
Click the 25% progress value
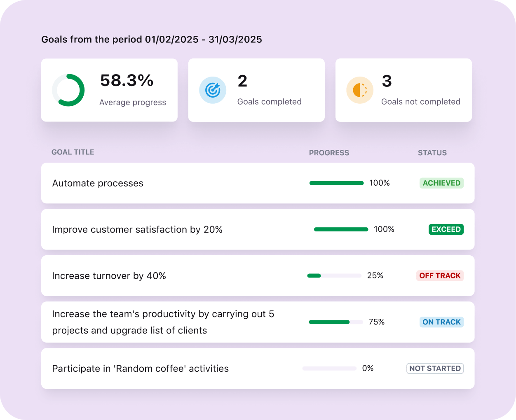[x=375, y=275]
